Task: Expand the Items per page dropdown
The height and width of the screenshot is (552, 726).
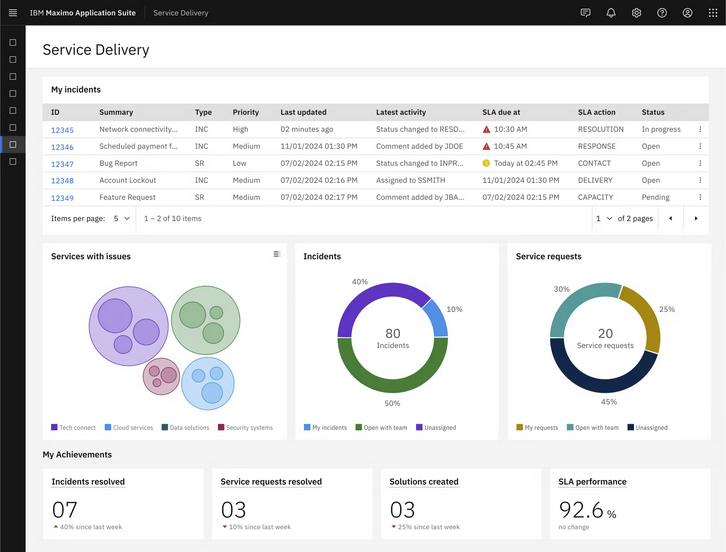Action: point(122,218)
